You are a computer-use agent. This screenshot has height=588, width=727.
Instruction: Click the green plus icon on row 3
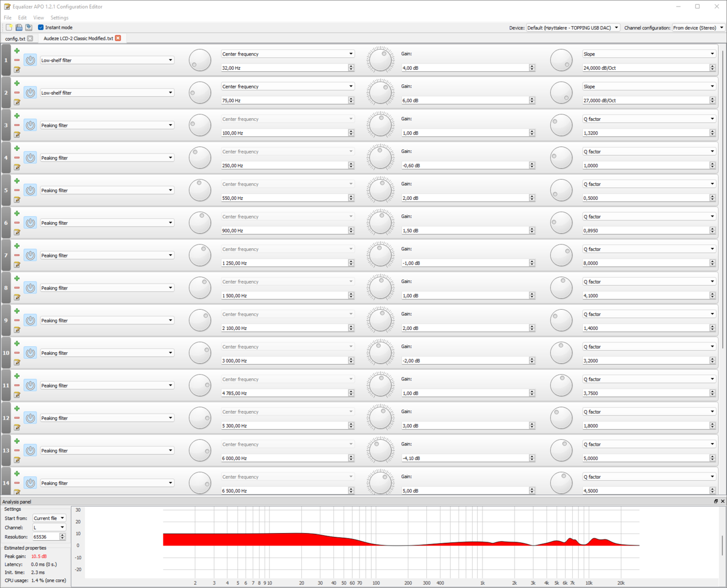(17, 116)
